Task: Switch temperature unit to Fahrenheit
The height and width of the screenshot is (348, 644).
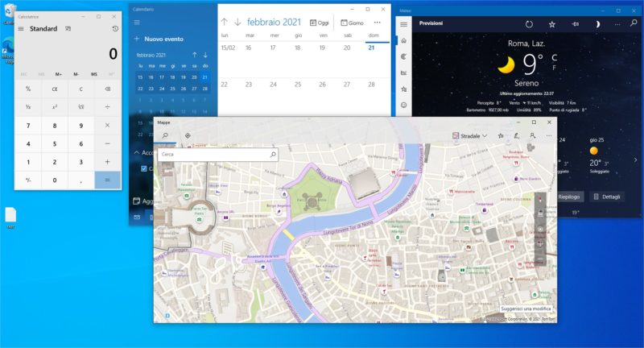Action: 555,68
